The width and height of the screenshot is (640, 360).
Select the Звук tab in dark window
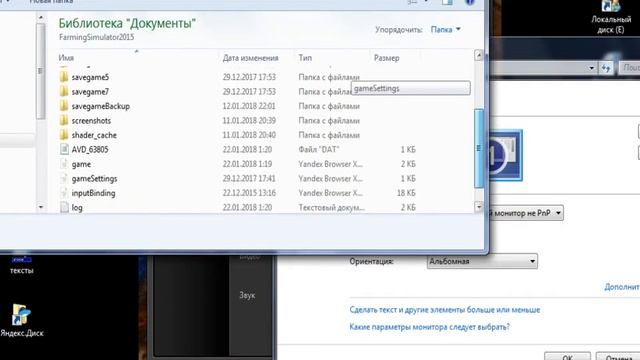(x=247, y=295)
